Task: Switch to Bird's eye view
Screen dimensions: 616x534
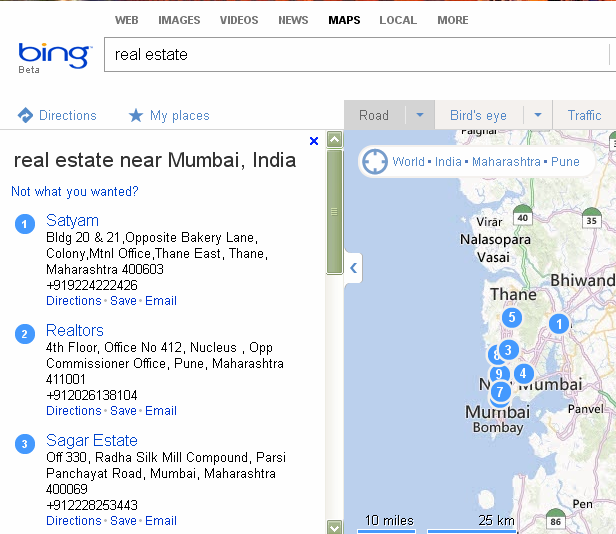Action: click(478, 115)
